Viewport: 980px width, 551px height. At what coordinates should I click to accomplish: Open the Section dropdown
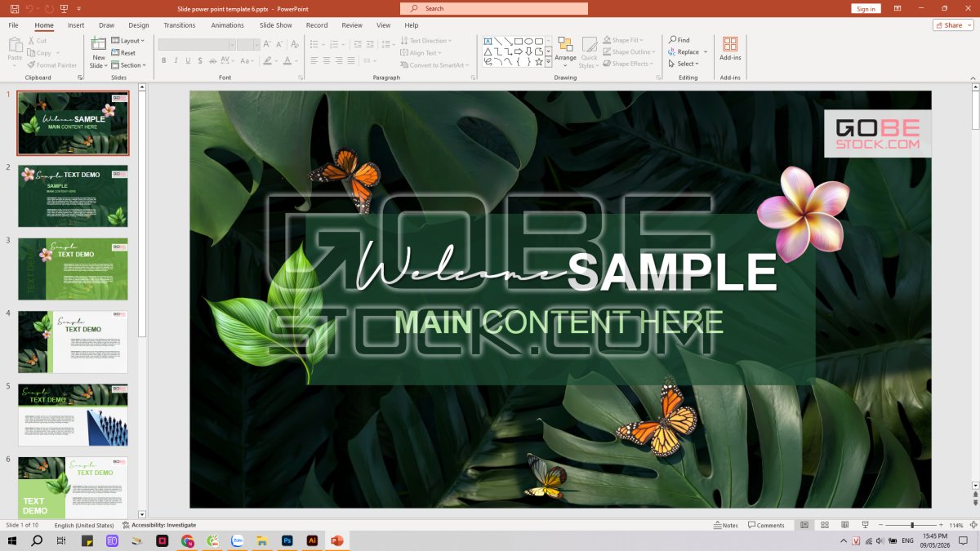128,64
